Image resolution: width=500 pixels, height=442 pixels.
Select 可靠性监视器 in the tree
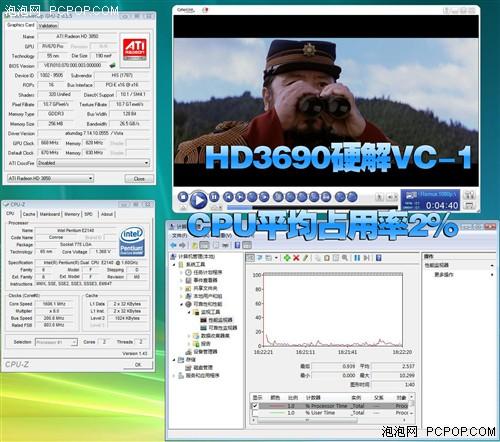[x=223, y=328]
